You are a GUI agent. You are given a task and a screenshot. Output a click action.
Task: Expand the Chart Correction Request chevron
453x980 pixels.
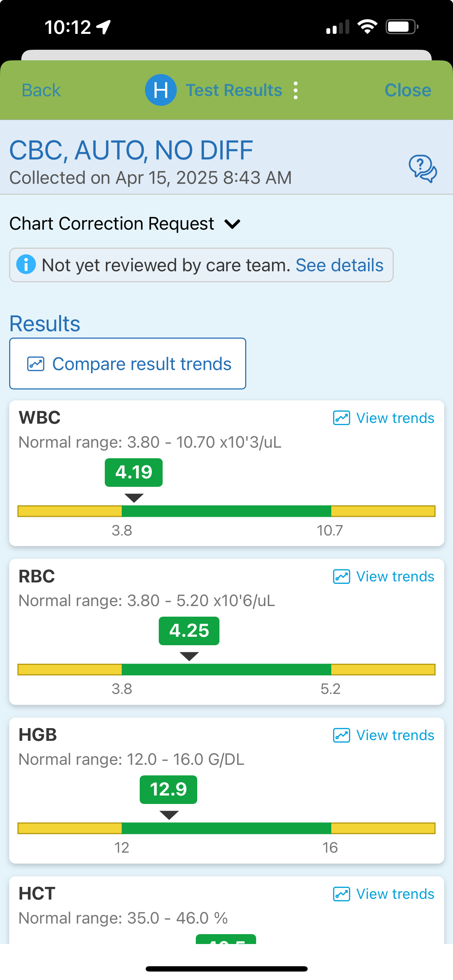[x=232, y=224]
